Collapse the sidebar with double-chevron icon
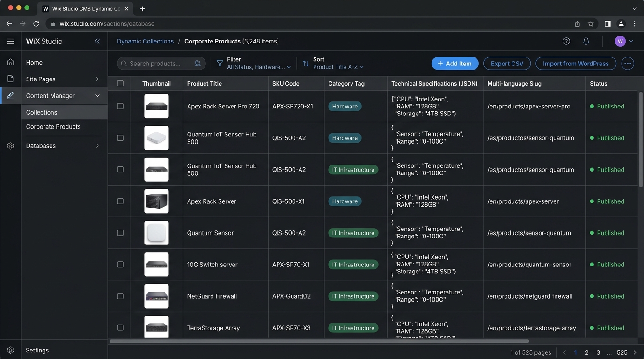Viewport: 644px width, 359px height. click(97, 41)
